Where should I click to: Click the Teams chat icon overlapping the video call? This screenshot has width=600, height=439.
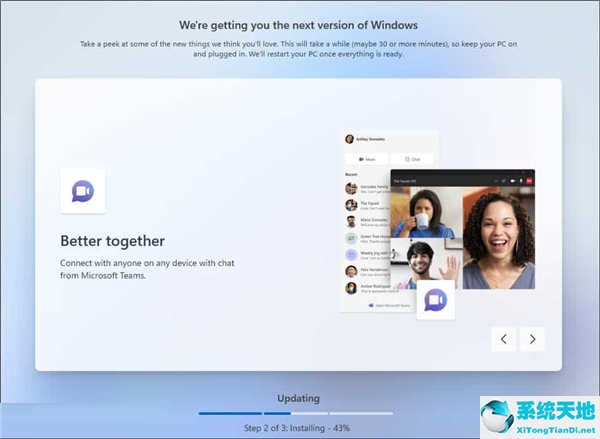(x=436, y=300)
